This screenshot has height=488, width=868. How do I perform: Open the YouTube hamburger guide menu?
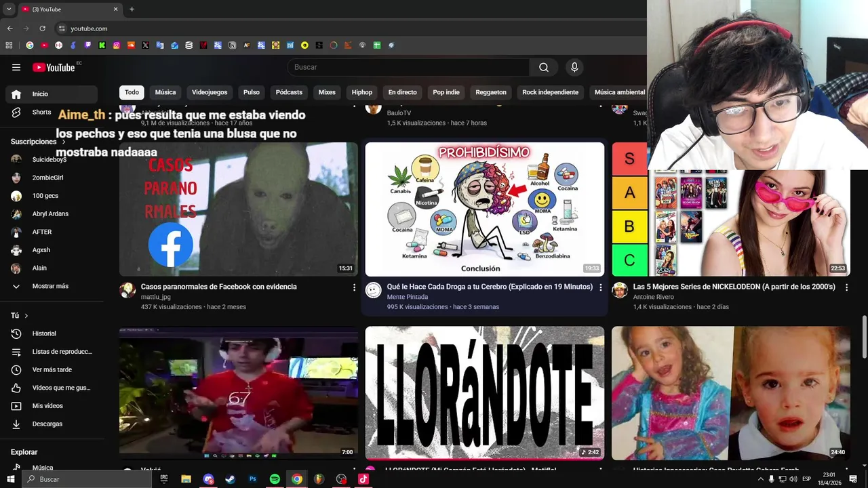coord(16,67)
